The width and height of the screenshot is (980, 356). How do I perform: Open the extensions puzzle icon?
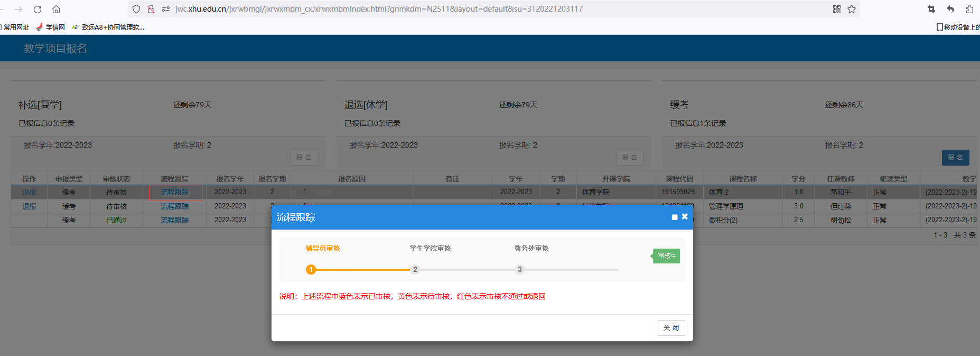pos(969,9)
